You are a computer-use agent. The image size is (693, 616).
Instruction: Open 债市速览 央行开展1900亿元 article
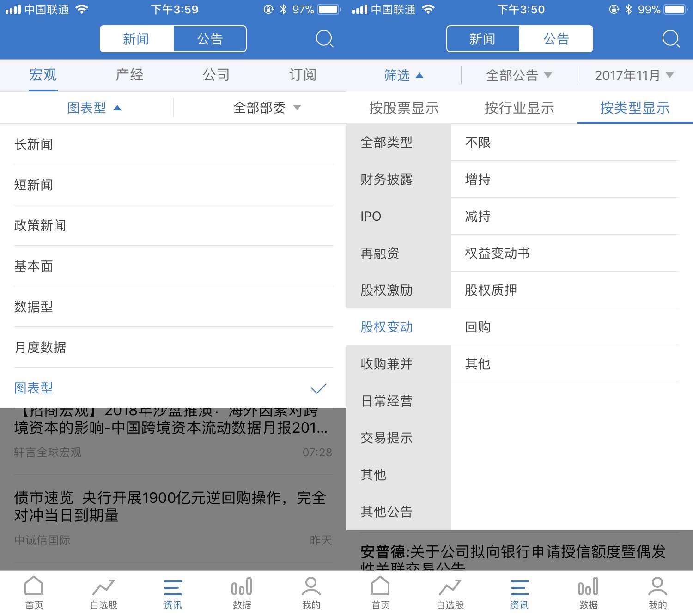pos(173,519)
